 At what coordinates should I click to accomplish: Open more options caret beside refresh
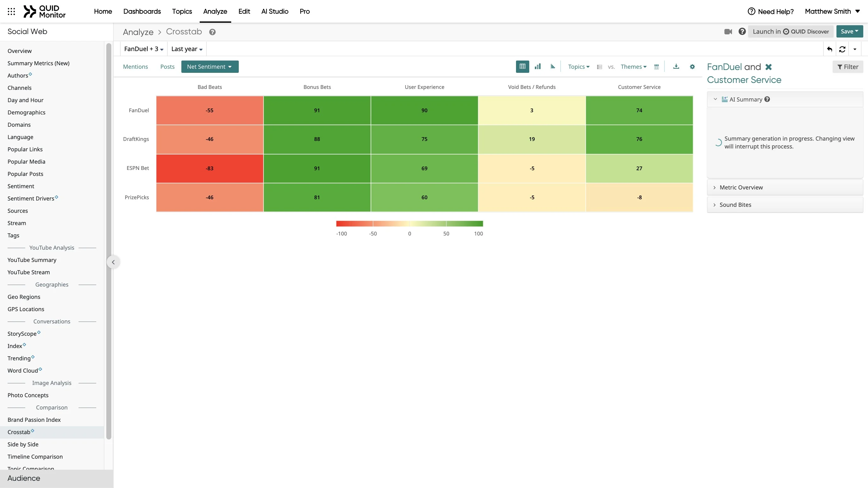(x=855, y=49)
